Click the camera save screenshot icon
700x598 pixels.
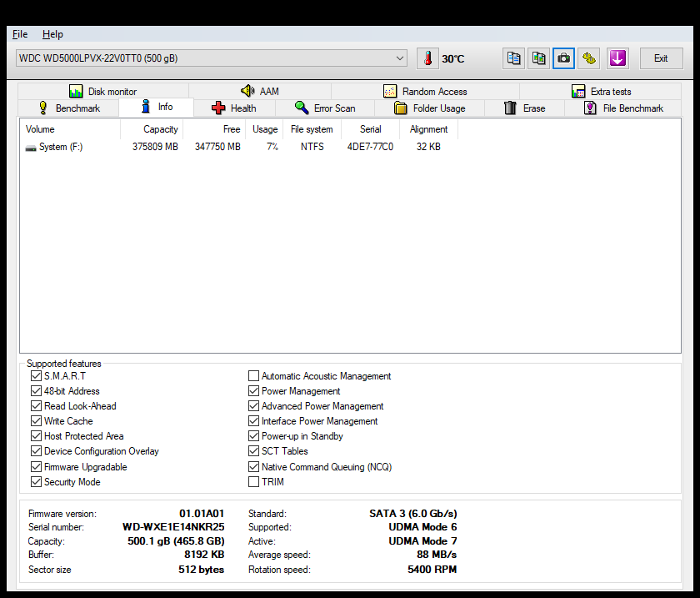click(x=564, y=58)
